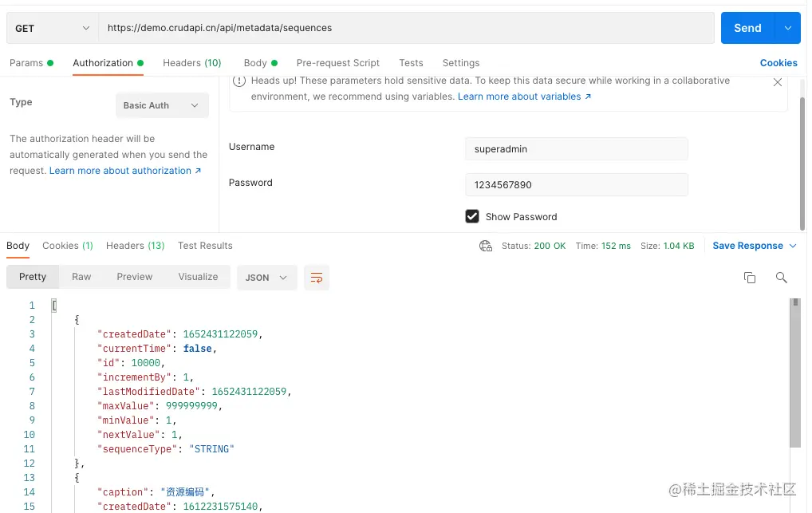
Task: Open the Test Results tab
Action: tap(205, 246)
